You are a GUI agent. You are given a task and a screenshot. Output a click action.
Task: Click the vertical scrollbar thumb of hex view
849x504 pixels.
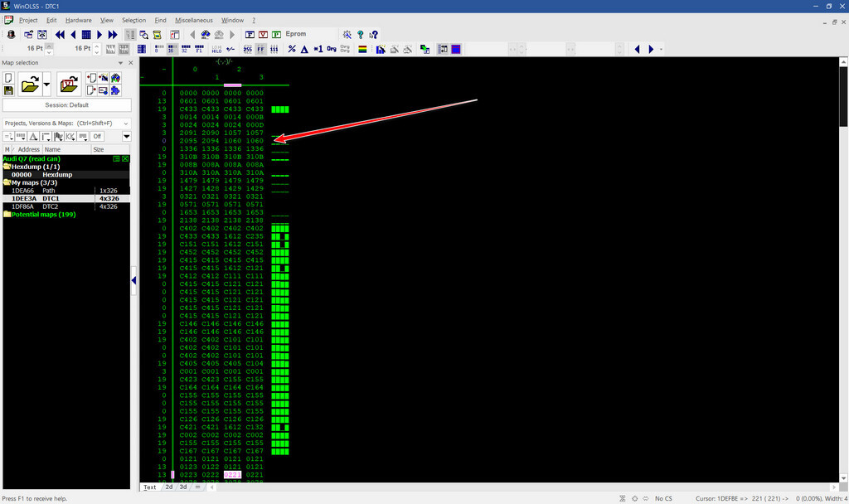pos(843,96)
